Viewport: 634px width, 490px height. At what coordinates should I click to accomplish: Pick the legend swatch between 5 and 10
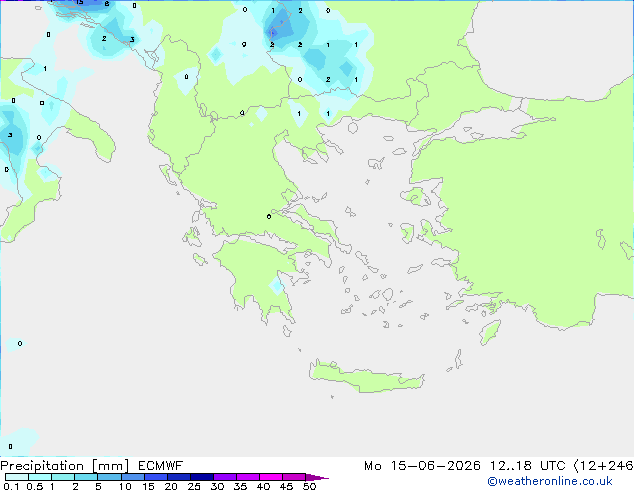(x=109, y=477)
